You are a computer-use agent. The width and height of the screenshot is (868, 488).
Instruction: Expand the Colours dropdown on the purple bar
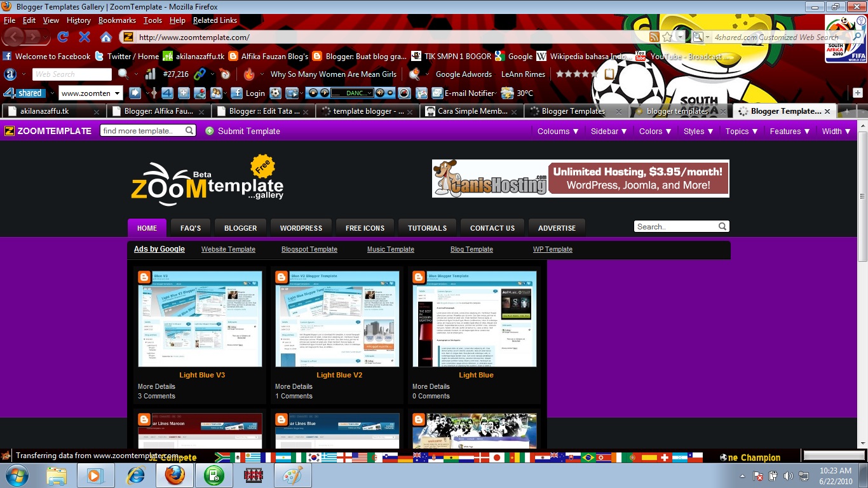coord(559,132)
